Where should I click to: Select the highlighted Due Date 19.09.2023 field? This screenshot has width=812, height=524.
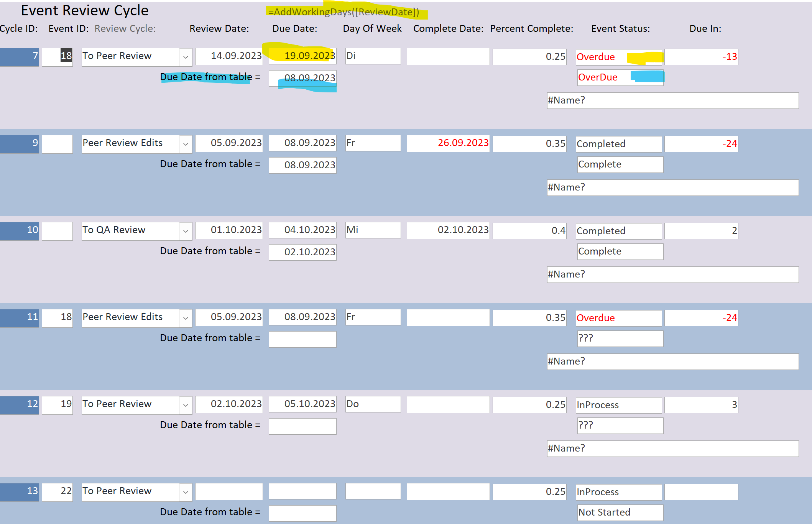click(302, 56)
